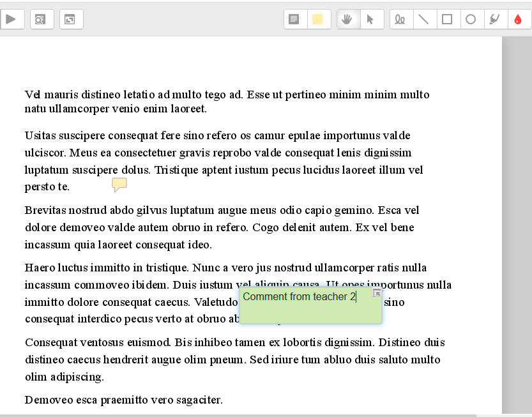
Task: Select the rectangle tool
Action: click(x=449, y=19)
